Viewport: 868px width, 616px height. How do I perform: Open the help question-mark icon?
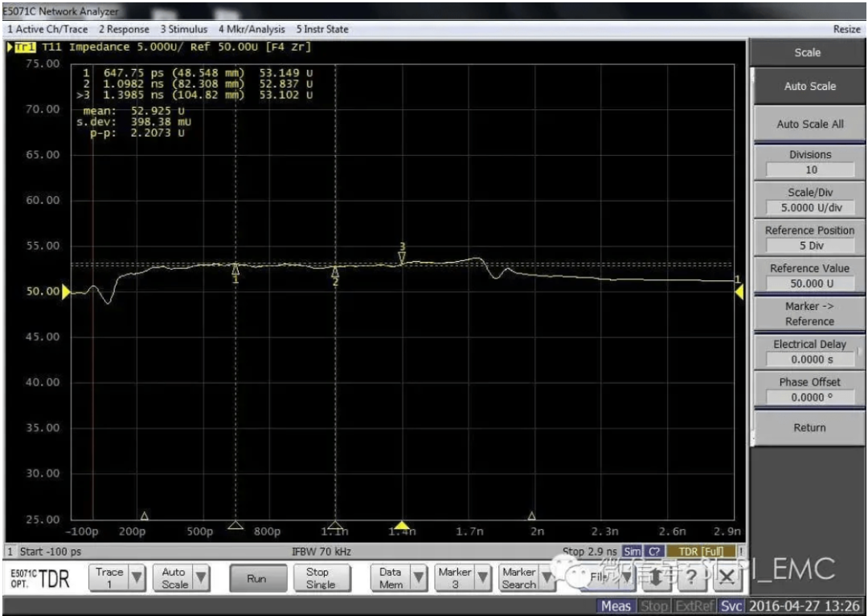(x=691, y=577)
